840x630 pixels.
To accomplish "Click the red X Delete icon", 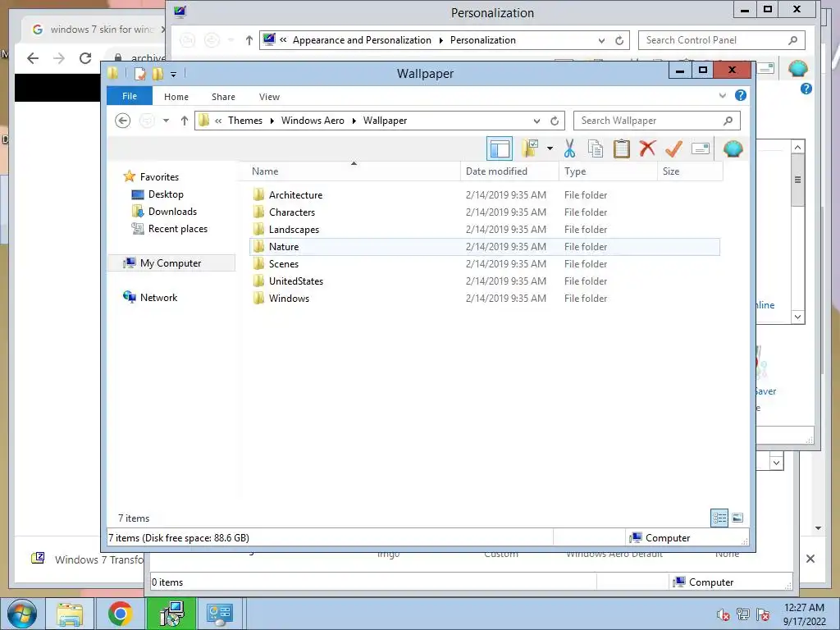I will (x=647, y=148).
